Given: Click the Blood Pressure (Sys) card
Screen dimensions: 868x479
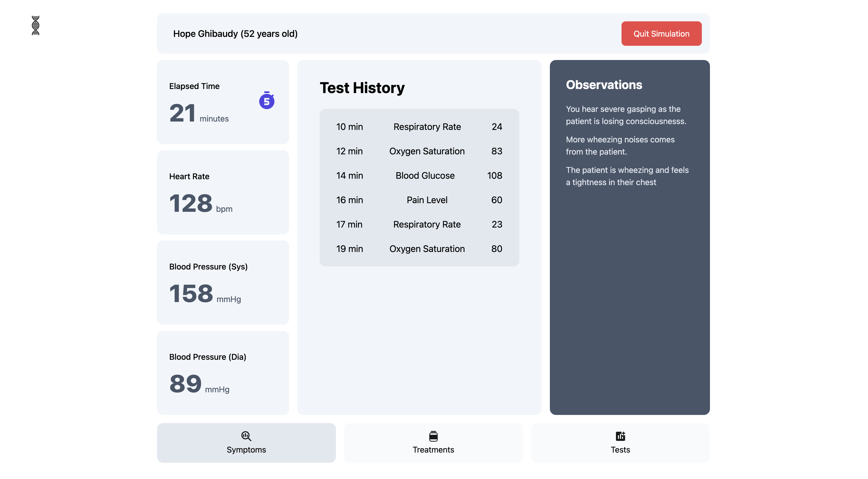Looking at the screenshot, I should [223, 282].
